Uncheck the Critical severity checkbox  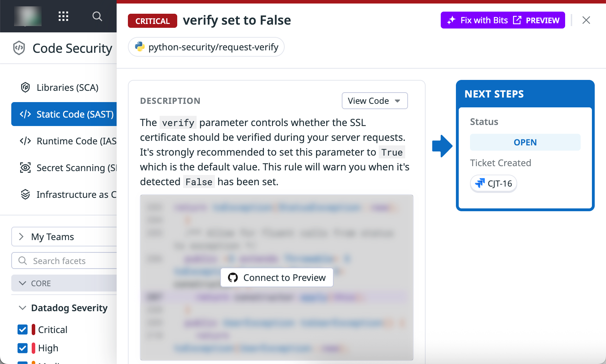pos(23,330)
